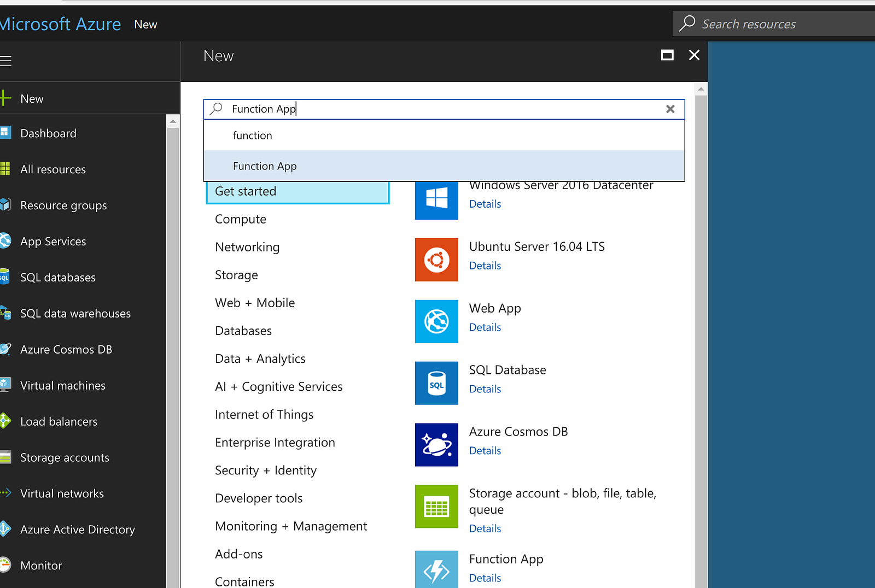This screenshot has height=588, width=875.
Task: Click the Microsoft Azure logo text
Action: tap(60, 24)
